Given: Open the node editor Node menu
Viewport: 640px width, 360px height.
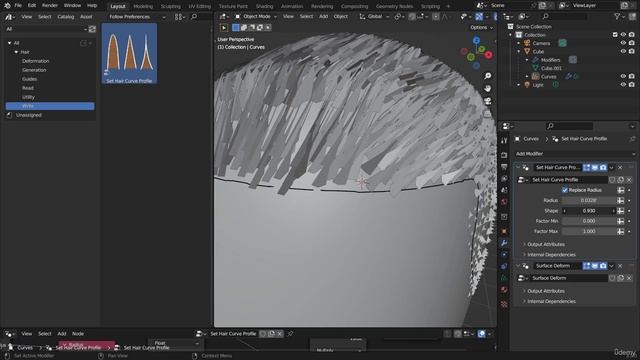Looking at the screenshot, I should pos(78,333).
